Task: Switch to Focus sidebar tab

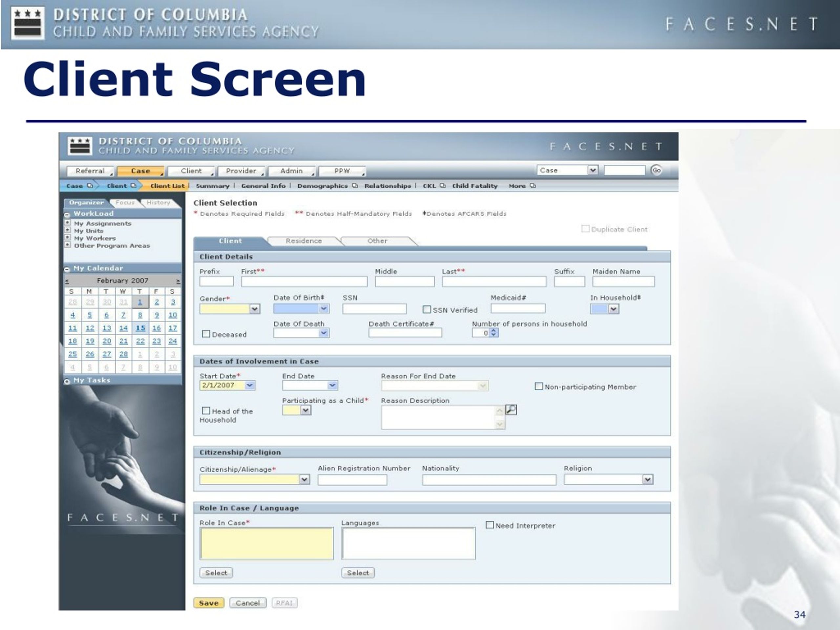Action: point(125,203)
